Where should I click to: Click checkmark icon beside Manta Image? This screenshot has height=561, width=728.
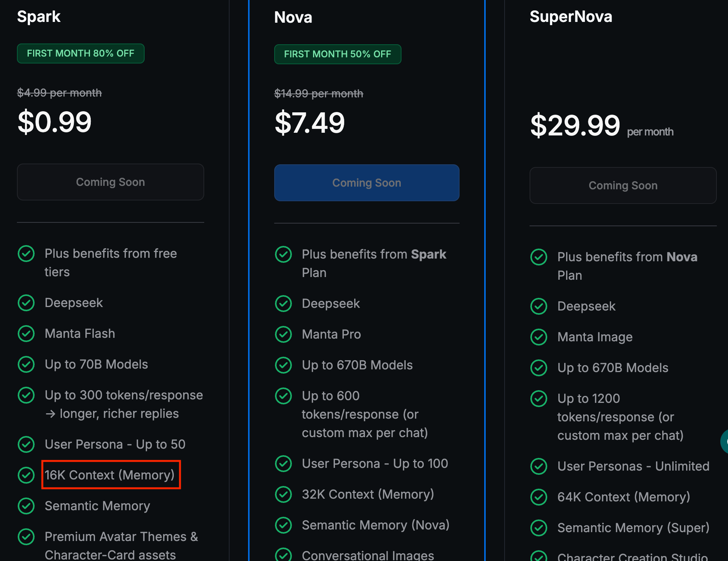(x=539, y=337)
